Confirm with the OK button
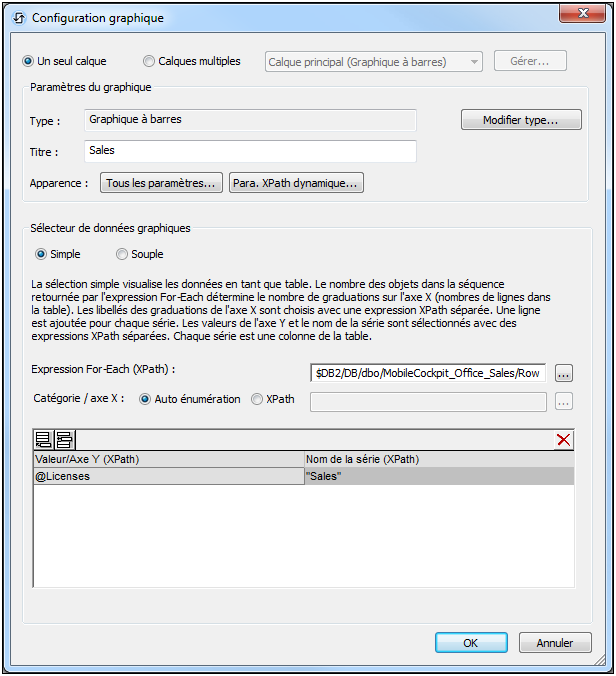 tap(471, 643)
